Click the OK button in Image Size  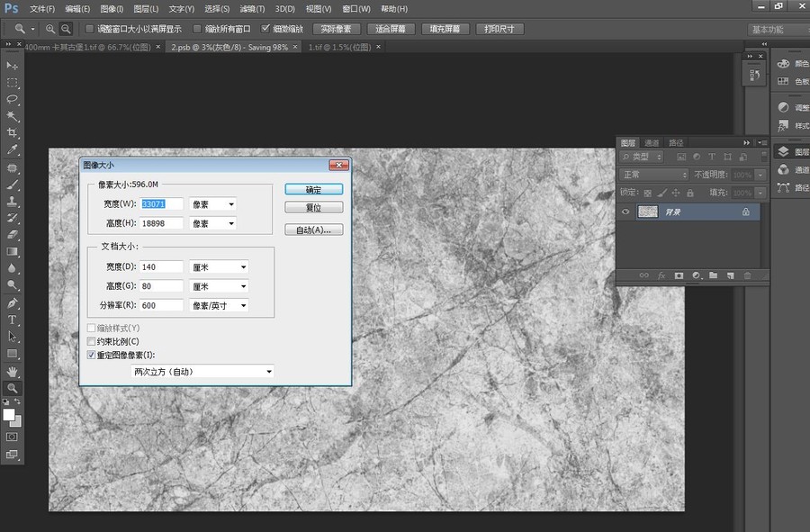[313, 190]
